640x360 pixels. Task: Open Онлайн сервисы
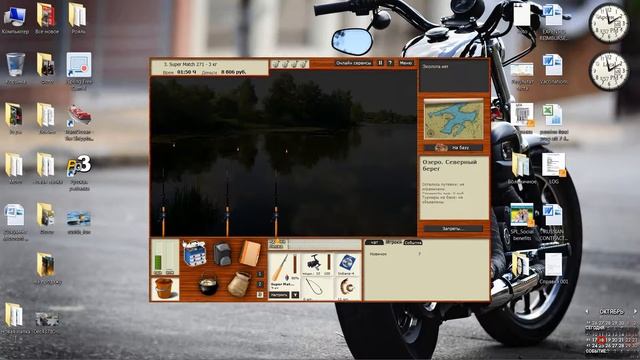point(353,63)
